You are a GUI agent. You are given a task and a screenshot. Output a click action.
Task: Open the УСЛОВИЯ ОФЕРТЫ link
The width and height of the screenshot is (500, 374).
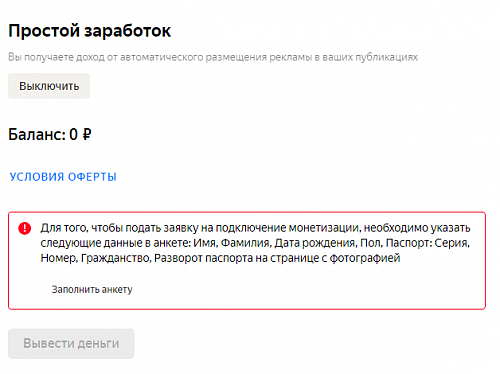(63, 177)
